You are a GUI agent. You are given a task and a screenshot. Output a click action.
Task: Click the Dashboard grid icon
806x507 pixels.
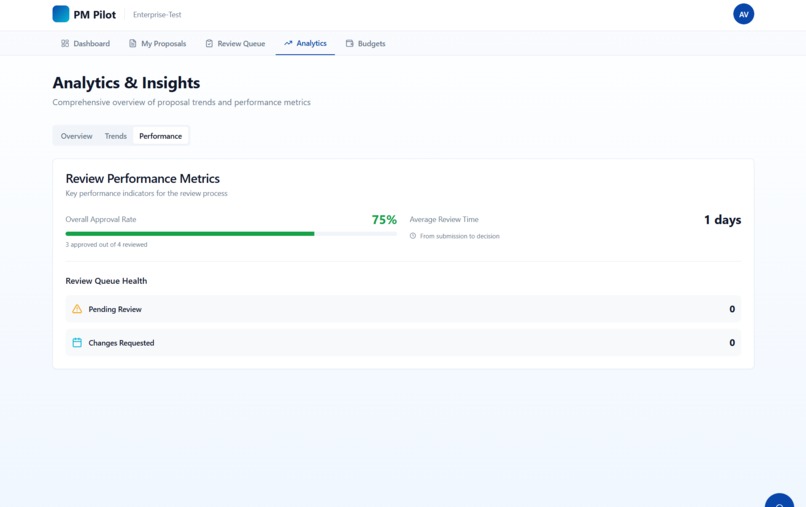pos(65,43)
